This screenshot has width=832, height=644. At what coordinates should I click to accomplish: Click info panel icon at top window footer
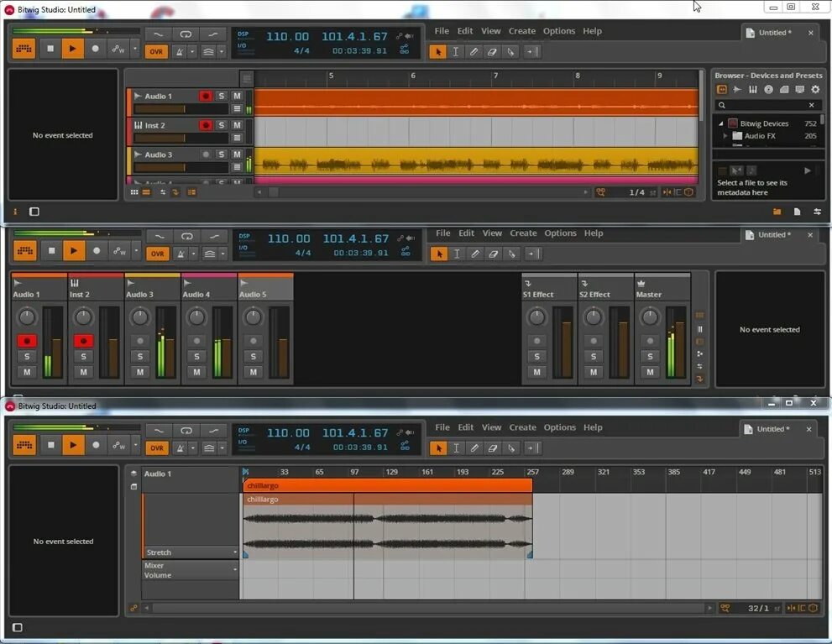[x=15, y=212]
